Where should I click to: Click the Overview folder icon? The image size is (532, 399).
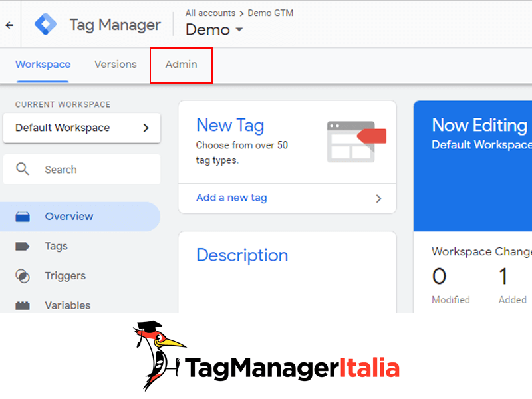click(23, 217)
